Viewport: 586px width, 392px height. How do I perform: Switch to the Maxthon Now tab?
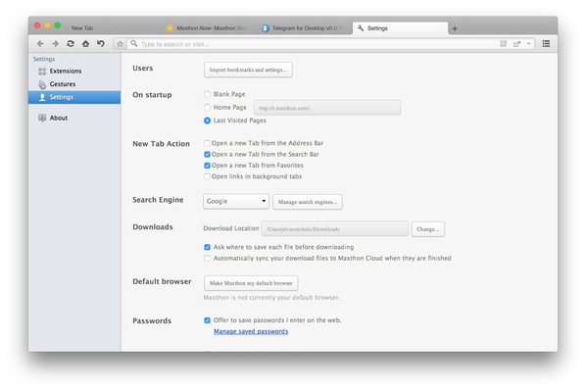click(210, 28)
